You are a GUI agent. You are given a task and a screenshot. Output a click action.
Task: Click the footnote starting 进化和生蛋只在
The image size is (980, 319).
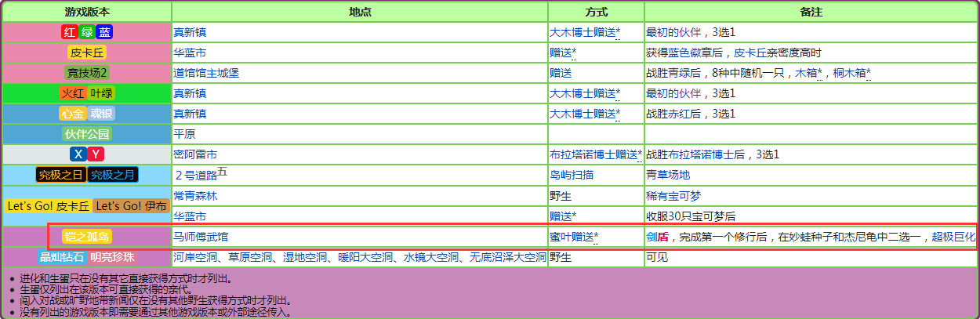125,278
